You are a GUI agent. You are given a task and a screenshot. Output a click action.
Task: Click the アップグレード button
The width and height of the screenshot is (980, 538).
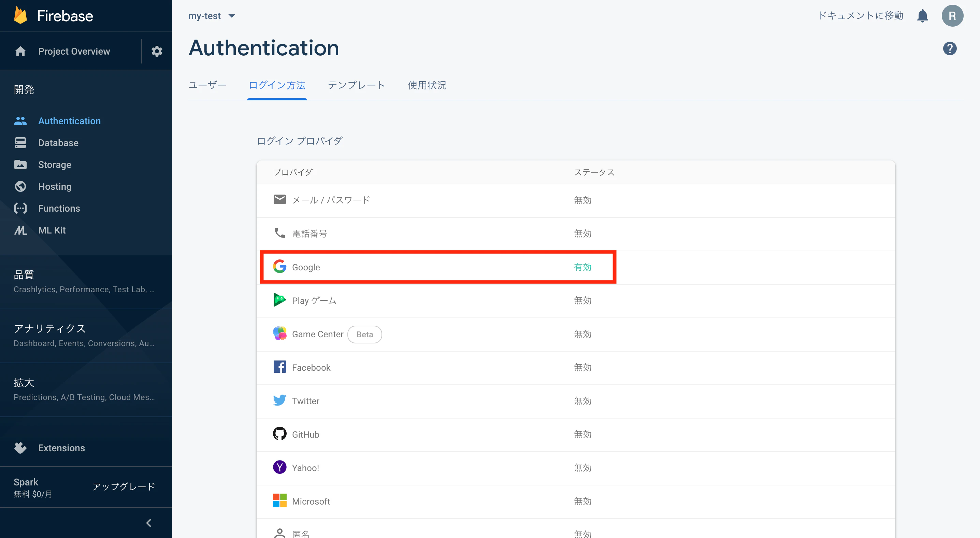click(124, 487)
